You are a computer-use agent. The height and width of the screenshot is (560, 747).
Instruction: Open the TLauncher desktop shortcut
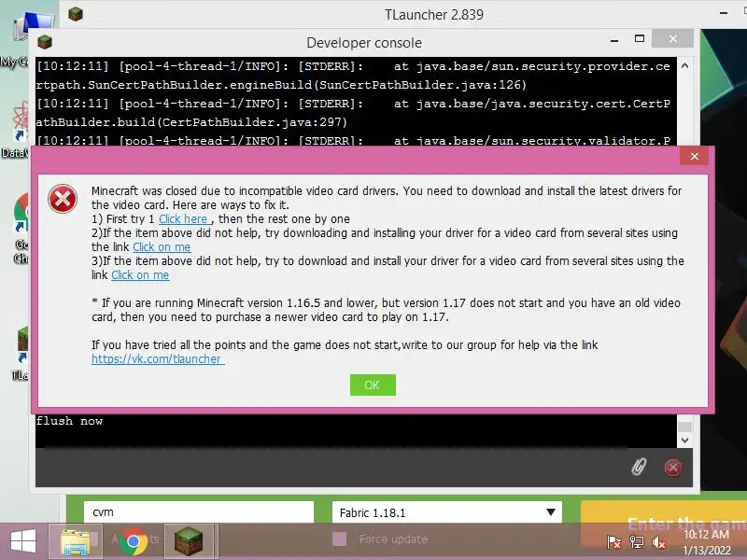[20, 354]
